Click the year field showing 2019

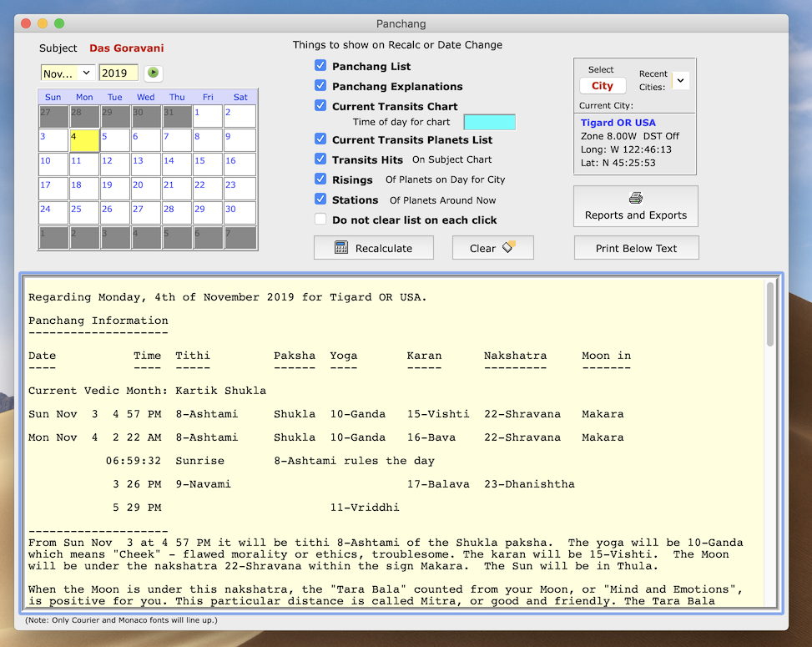[119, 73]
